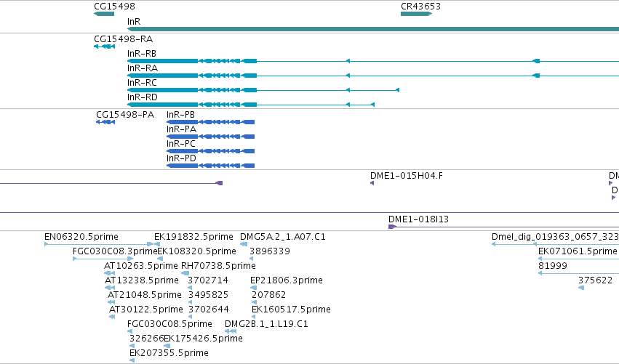The height and width of the screenshot is (364, 619).
Task: Click the DMG2B.1_1.L19.C1 arrow glyphs
Action: (231, 331)
